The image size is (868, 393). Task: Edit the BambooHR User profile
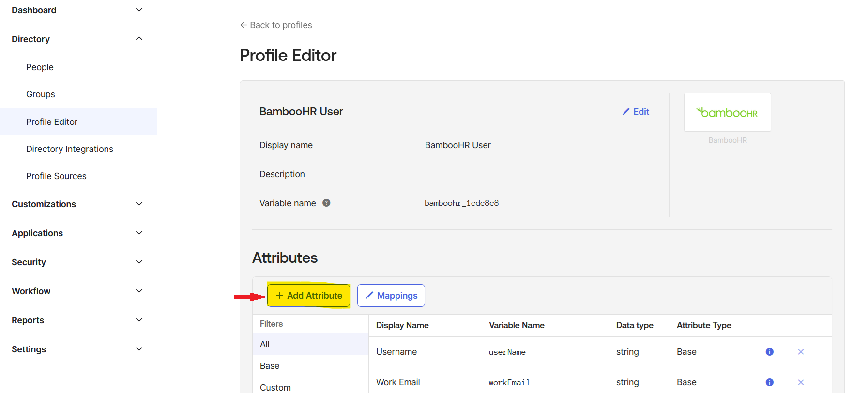(x=636, y=112)
